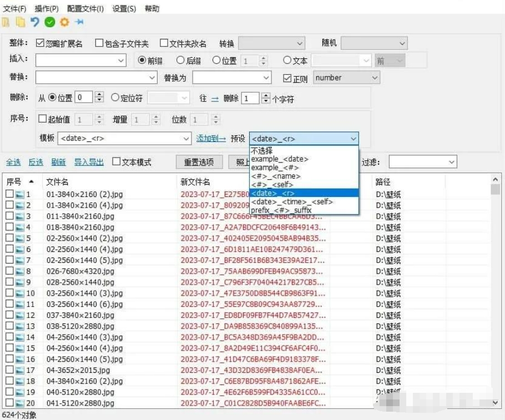This screenshot has width=505, height=420.
Task: Click the blue arrow direction icon after 往
Action: point(215,99)
